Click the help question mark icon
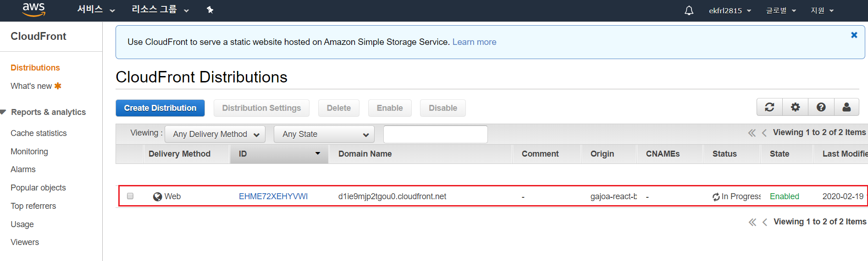868x261 pixels. tap(821, 107)
